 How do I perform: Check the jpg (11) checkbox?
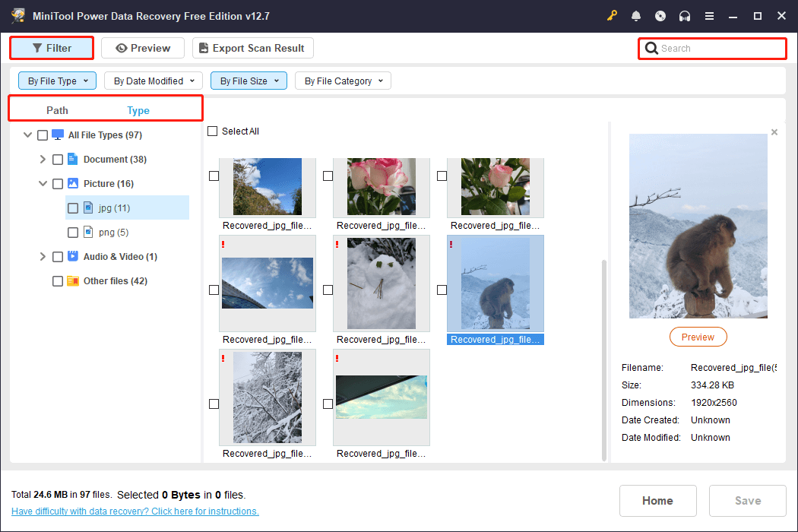(73, 208)
